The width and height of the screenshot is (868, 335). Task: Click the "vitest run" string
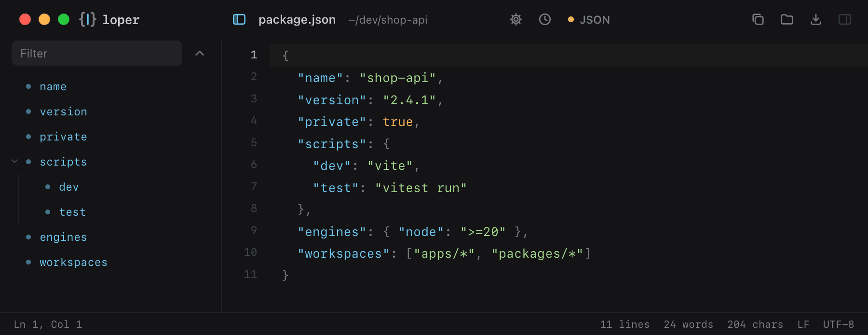pos(421,188)
